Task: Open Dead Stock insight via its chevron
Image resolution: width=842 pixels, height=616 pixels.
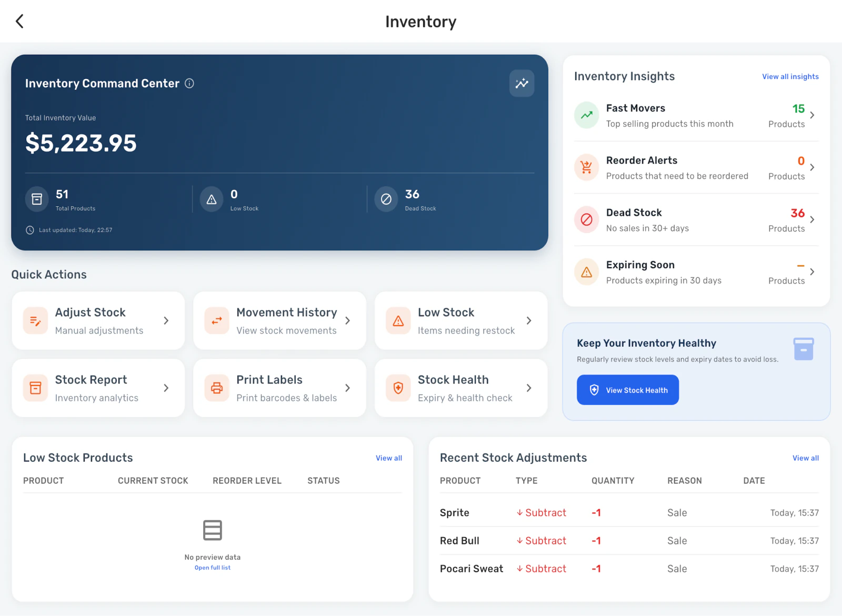Action: pyautogui.click(x=813, y=219)
